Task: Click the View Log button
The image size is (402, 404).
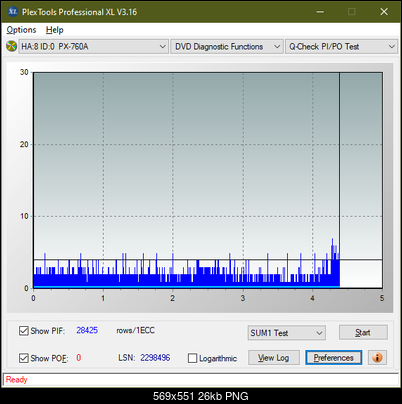Action: point(274,358)
